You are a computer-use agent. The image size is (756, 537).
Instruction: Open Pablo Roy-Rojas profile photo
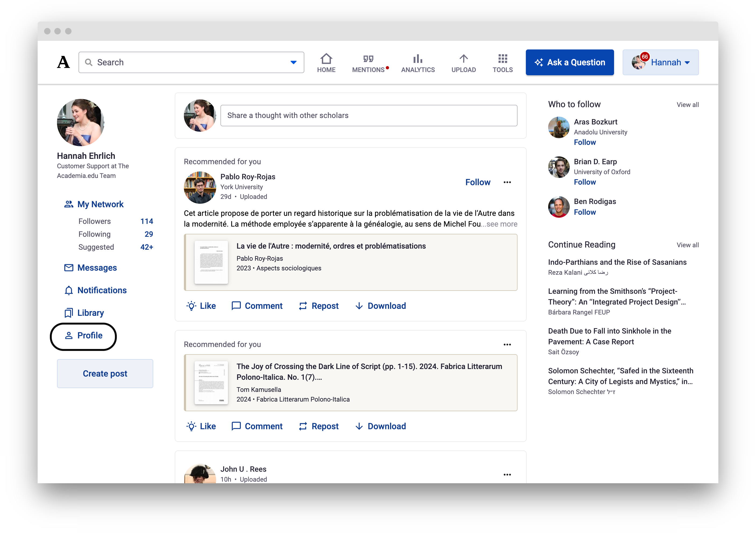click(200, 188)
